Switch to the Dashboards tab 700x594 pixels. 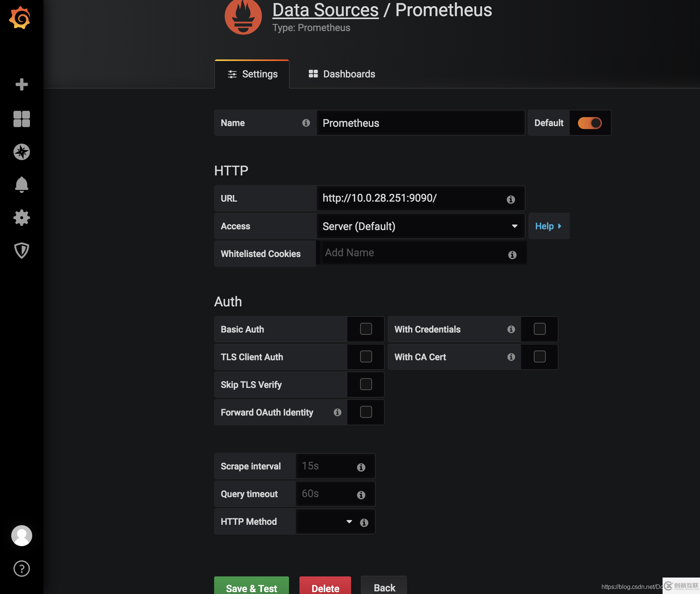point(342,74)
